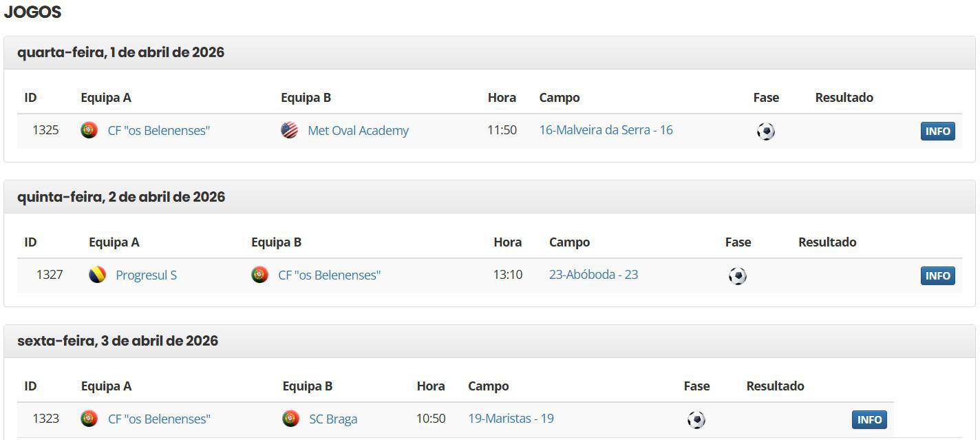The height and width of the screenshot is (440, 980).
Task: Open the 16-Malveira da Serra field link
Action: (x=606, y=129)
